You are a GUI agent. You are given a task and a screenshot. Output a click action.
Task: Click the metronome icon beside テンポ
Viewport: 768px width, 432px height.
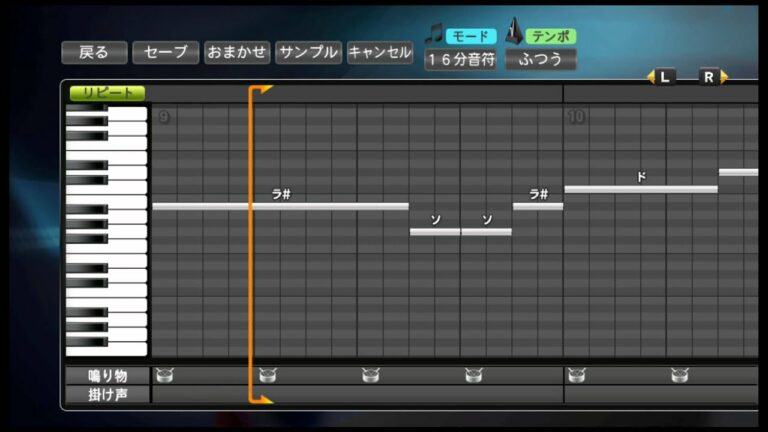point(516,33)
